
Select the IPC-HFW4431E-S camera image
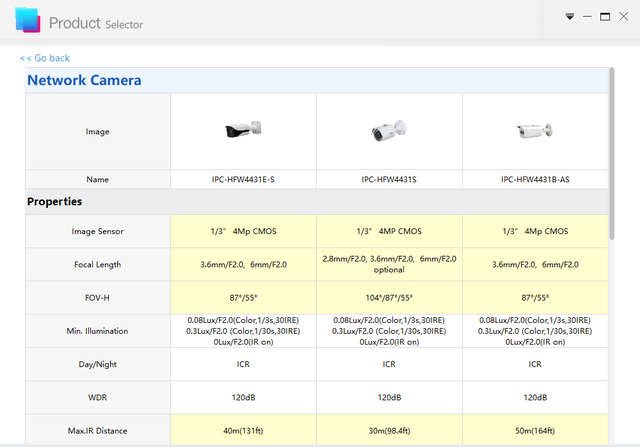pyautogui.click(x=243, y=131)
